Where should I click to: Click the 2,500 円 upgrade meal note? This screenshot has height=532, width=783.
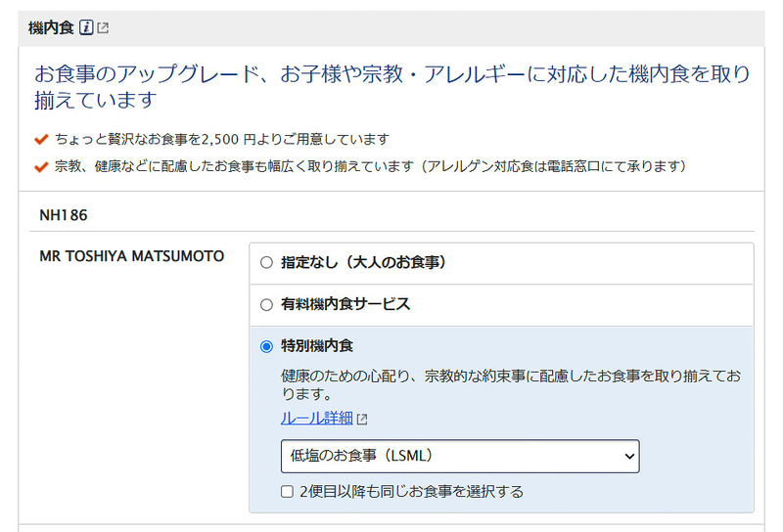[x=222, y=139]
